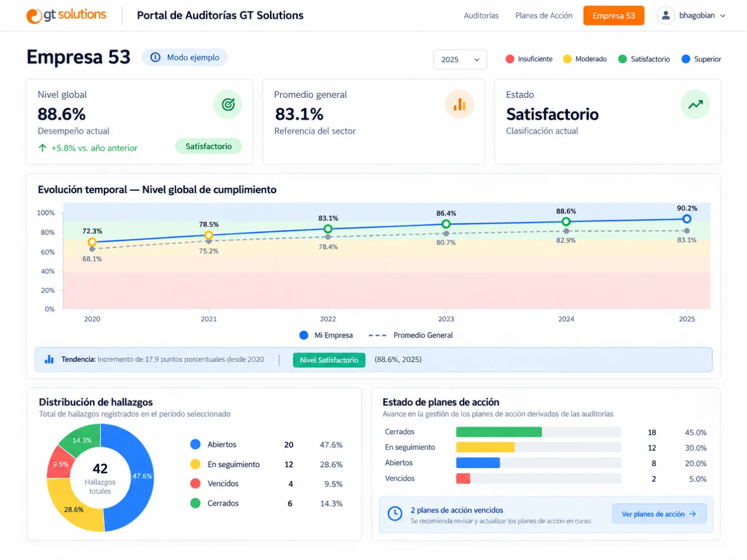This screenshot has width=747, height=560.
Task: Toggle Mi Empresa series in chart legend
Action: (326, 335)
